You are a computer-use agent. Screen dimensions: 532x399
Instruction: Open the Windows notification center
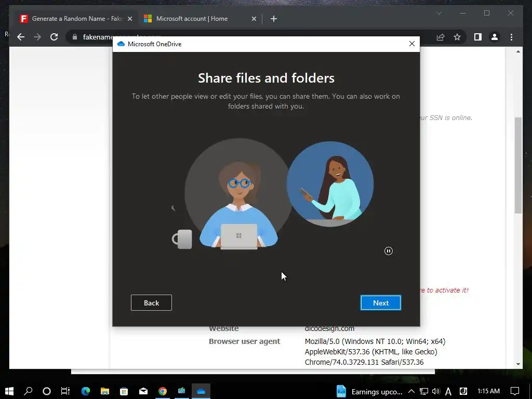[515, 391]
